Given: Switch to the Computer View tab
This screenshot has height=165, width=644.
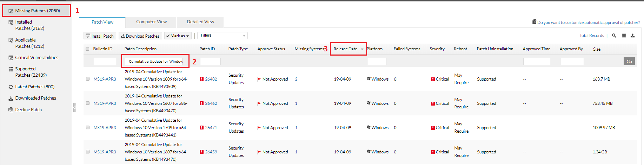Looking at the screenshot, I should (x=151, y=22).
